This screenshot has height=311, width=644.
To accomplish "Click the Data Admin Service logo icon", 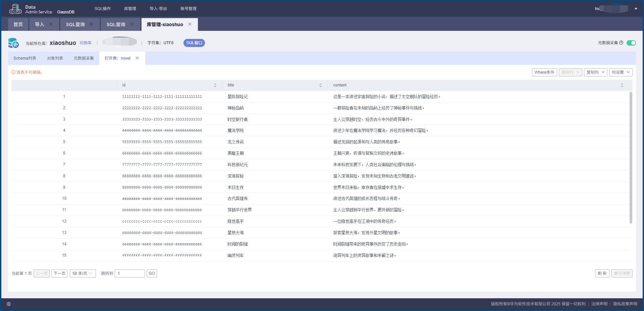I will tap(15, 9).
